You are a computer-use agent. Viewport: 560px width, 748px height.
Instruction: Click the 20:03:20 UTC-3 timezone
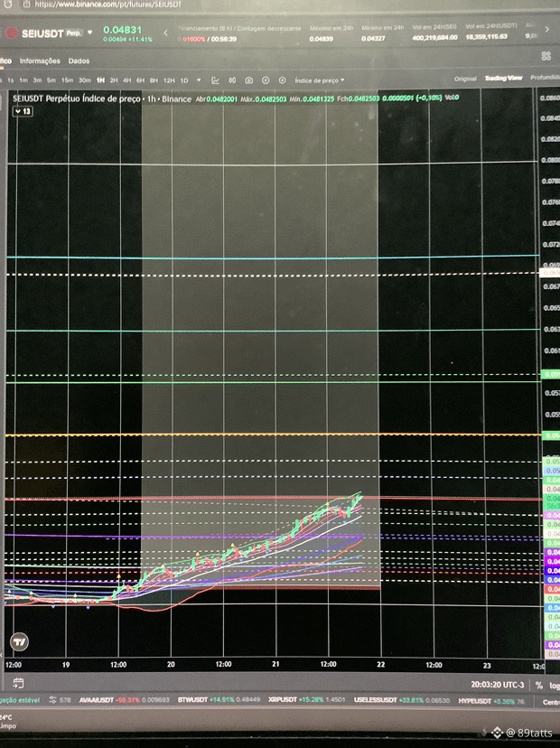498,685
